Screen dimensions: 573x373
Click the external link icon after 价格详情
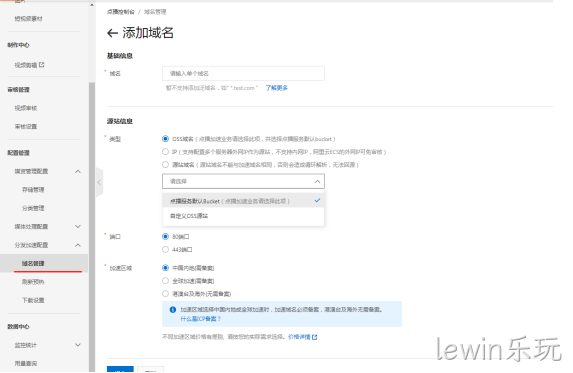[x=315, y=337]
